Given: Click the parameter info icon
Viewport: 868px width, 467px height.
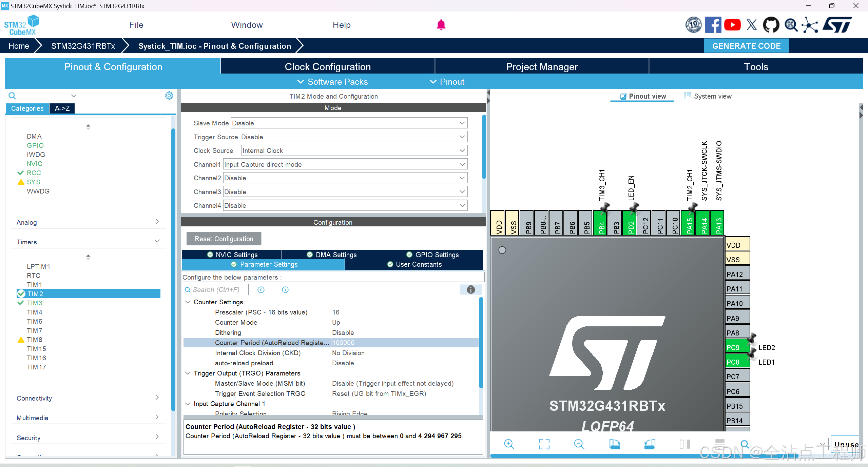Looking at the screenshot, I should pyautogui.click(x=470, y=290).
